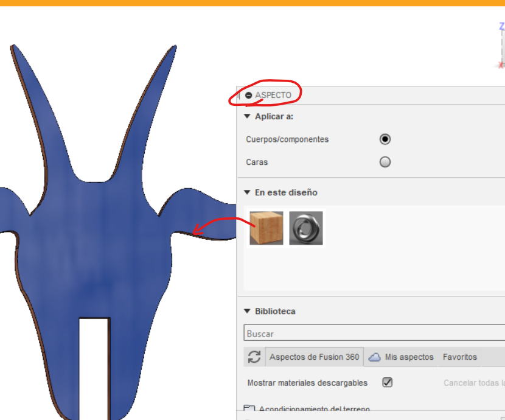505x420 pixels.
Task: Select the wood cube material in En este diseño
Action: [x=266, y=228]
